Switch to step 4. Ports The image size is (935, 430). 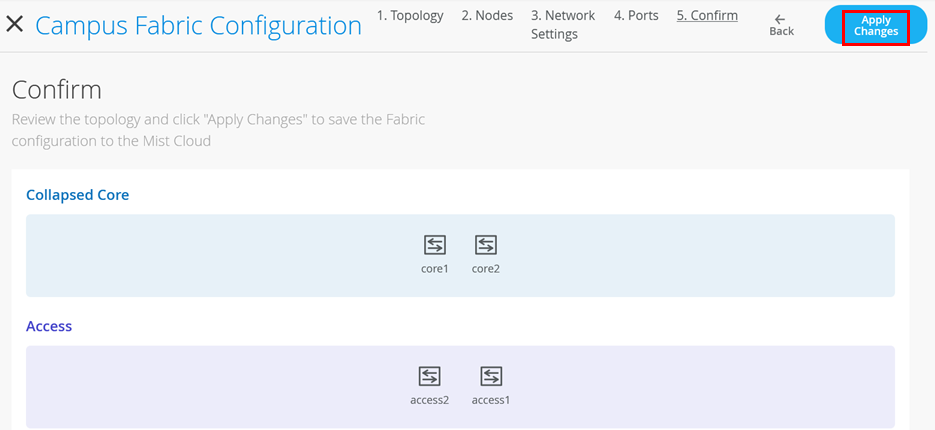coord(636,16)
